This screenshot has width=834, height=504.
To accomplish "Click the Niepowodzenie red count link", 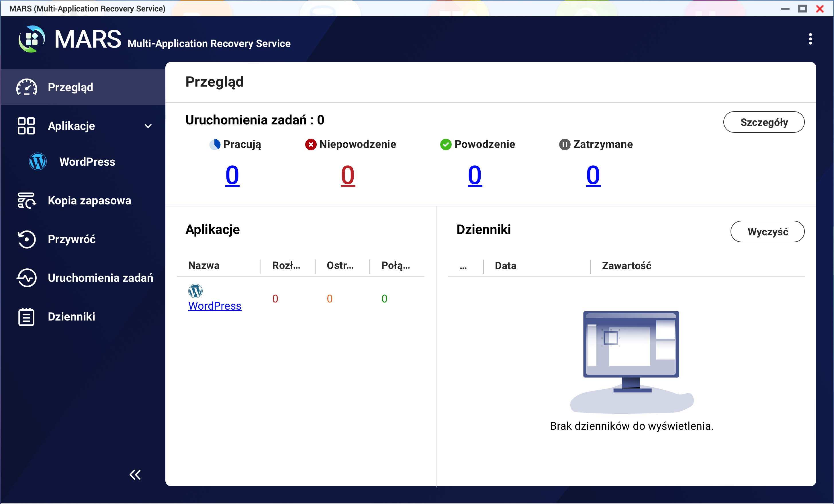I will click(348, 175).
